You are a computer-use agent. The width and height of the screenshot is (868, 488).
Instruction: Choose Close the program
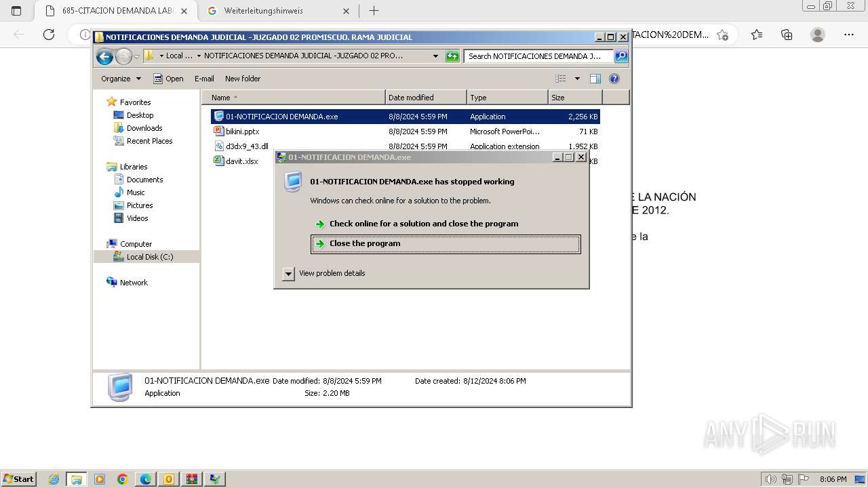pyautogui.click(x=446, y=244)
